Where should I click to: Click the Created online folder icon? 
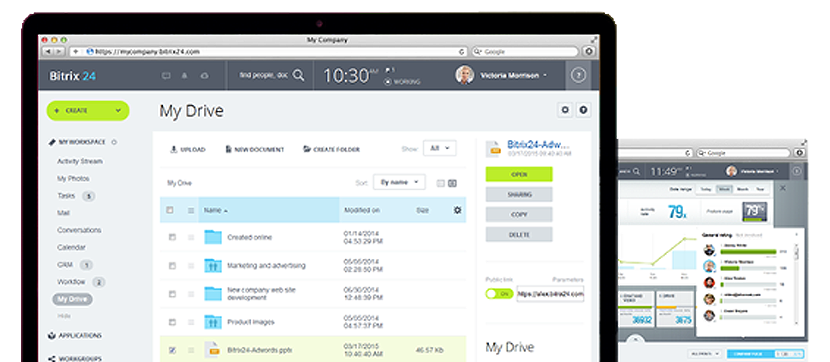click(213, 237)
